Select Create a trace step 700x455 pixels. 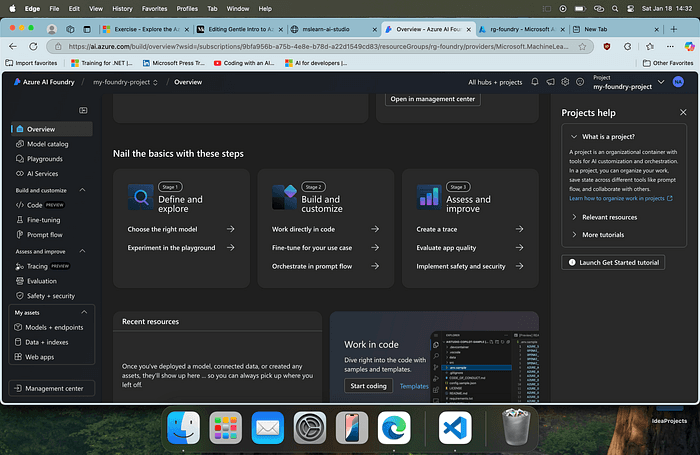(x=470, y=229)
